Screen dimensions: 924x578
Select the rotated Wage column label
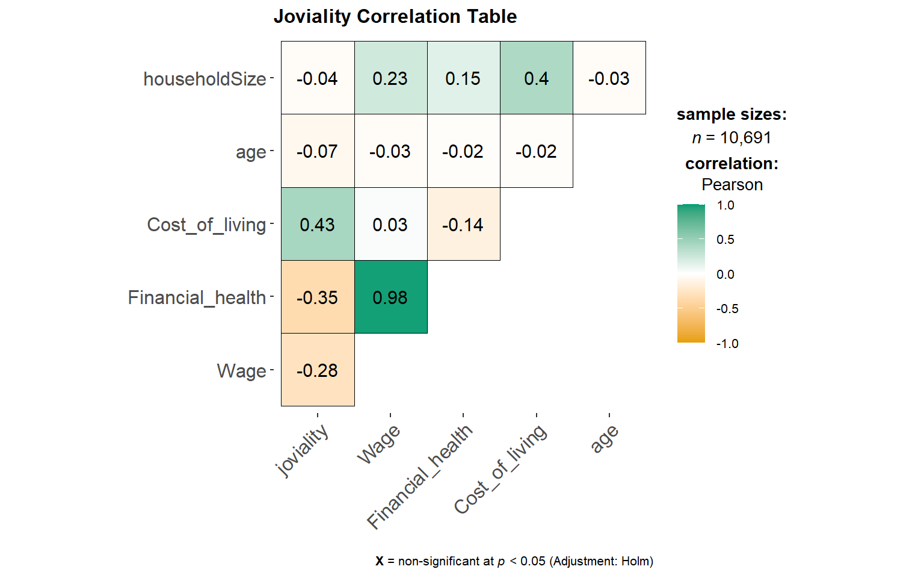(378, 444)
